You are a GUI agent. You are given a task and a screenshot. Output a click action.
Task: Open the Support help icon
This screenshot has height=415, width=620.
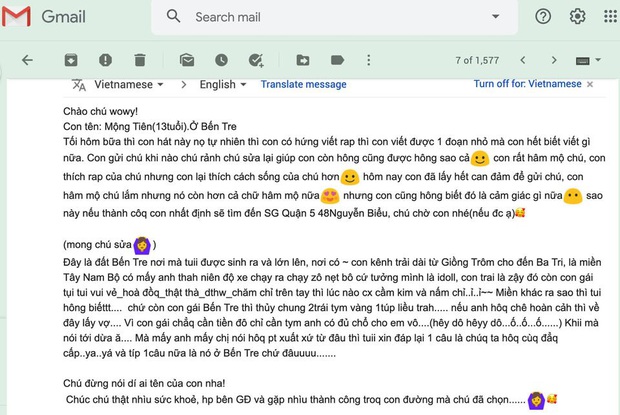[x=543, y=16]
